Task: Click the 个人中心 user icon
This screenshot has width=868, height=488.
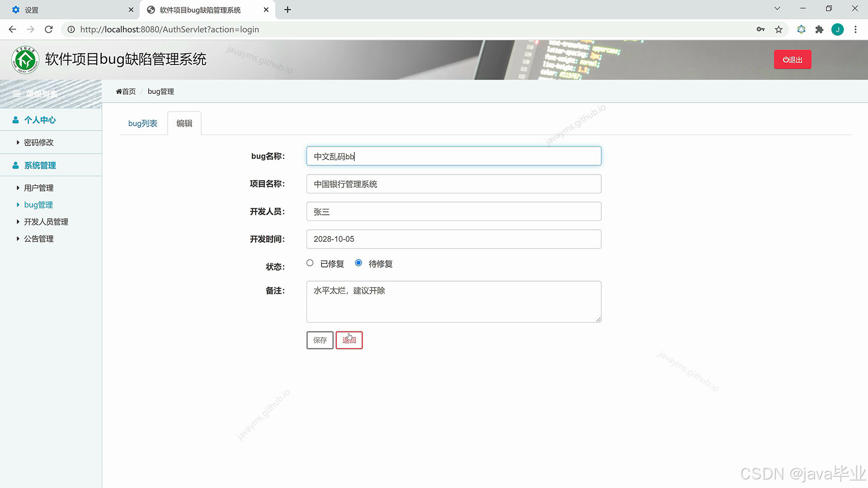Action: point(16,120)
